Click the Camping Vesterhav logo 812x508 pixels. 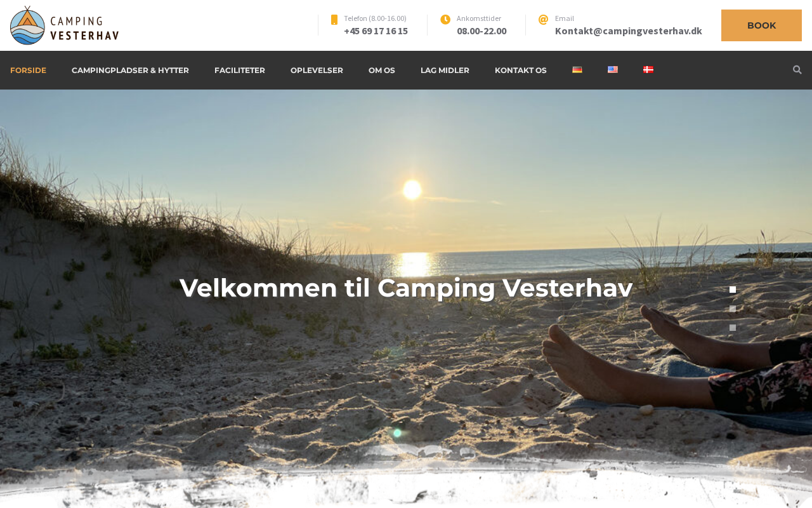click(x=65, y=25)
